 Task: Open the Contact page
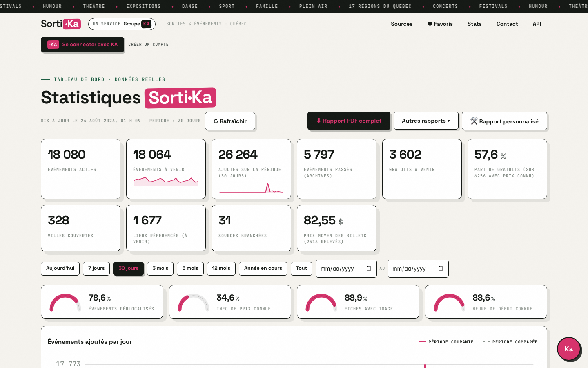pos(507,24)
